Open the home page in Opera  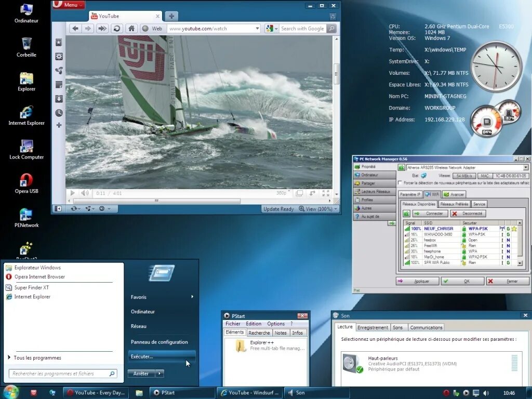coord(131,29)
